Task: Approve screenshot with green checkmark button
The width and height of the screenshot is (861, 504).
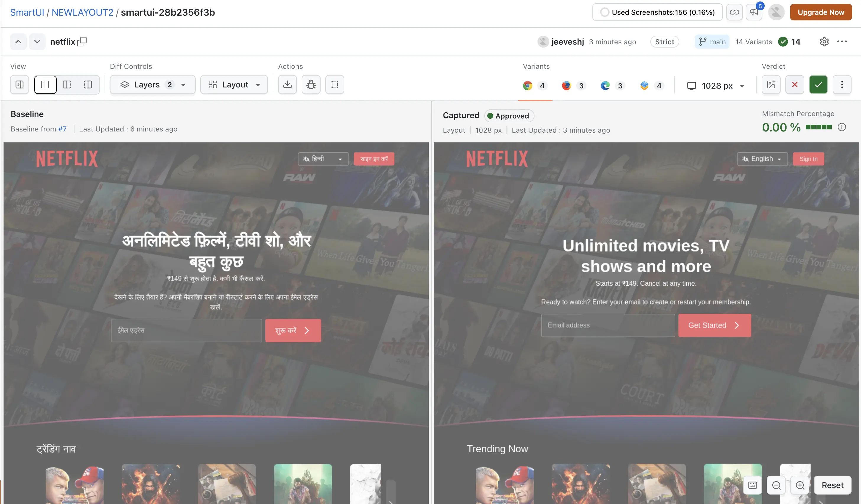Action: coord(818,84)
